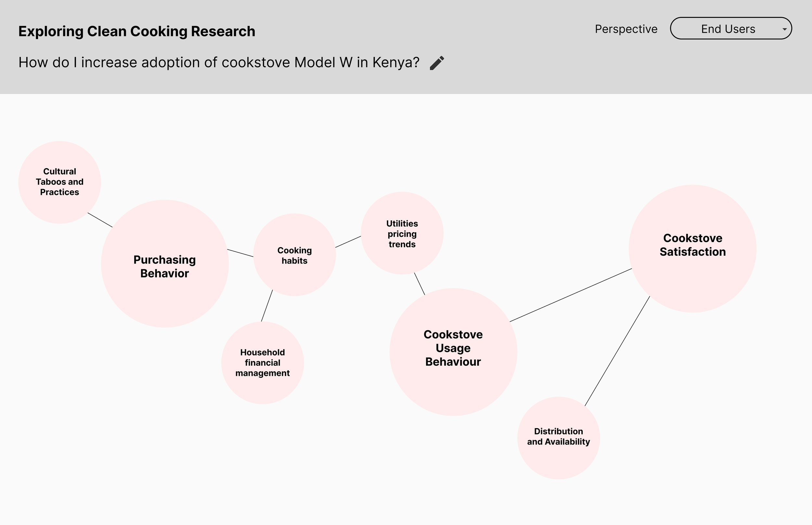Open the Utilities pricing trends node

click(x=402, y=233)
